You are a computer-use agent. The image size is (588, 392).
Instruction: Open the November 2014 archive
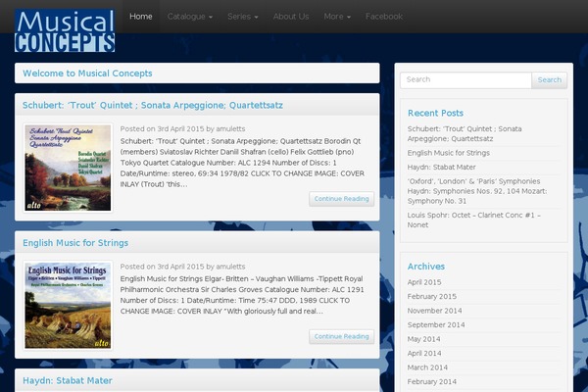pyautogui.click(x=434, y=311)
